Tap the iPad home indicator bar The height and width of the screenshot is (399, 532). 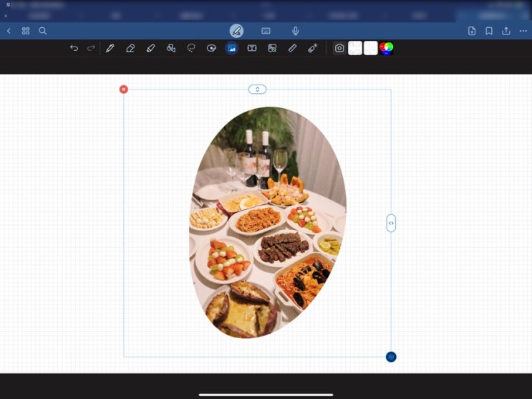(x=266, y=395)
